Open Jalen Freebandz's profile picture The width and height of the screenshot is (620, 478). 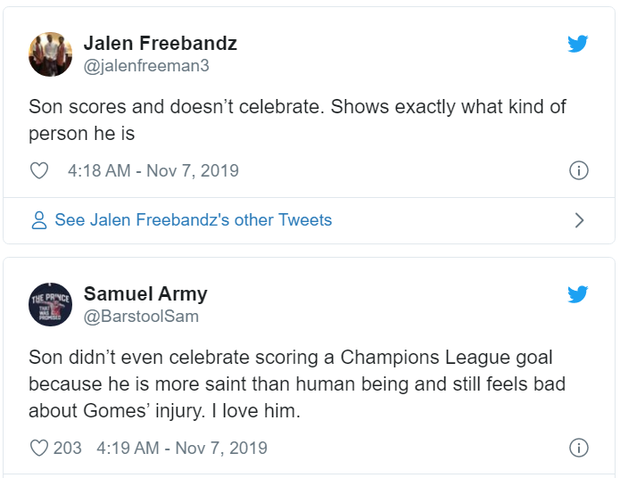(49, 54)
